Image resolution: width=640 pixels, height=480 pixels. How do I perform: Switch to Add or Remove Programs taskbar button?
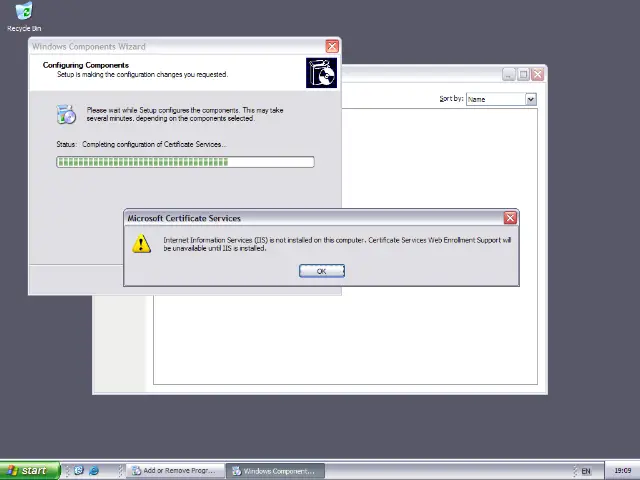click(176, 471)
